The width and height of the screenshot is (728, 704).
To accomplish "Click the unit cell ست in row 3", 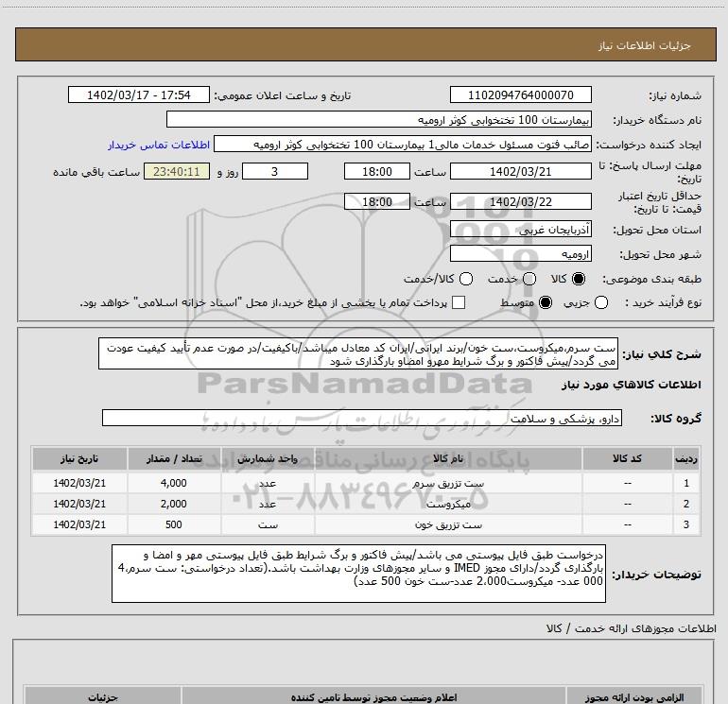I will point(268,524).
